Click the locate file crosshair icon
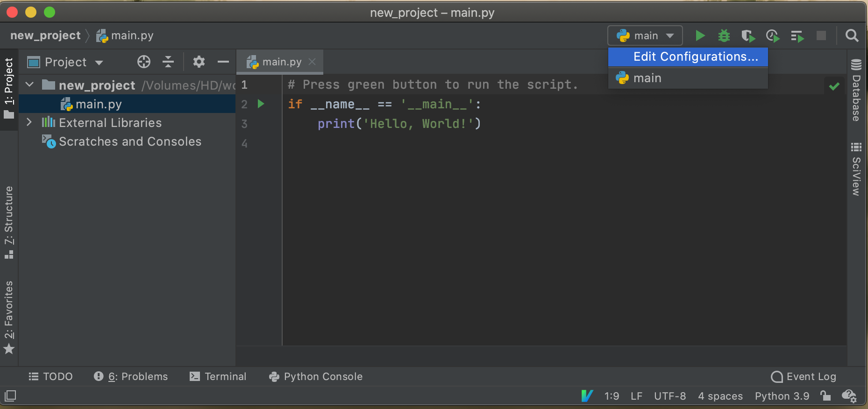 144,62
